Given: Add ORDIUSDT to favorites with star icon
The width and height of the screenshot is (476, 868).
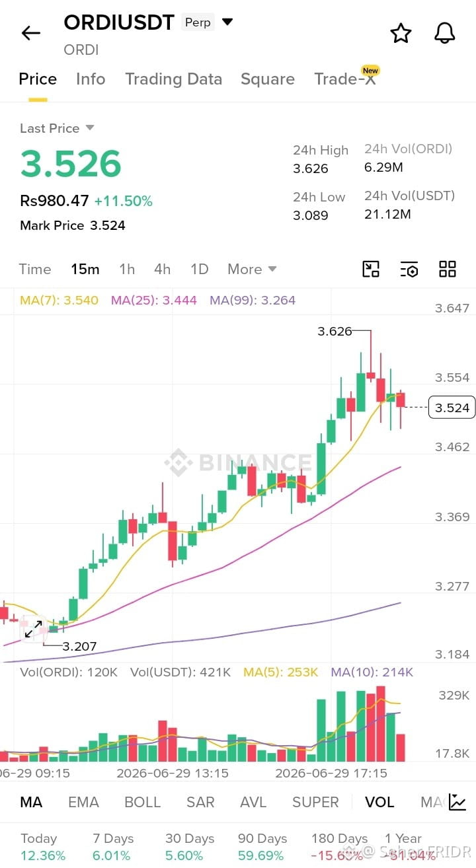Looking at the screenshot, I should pyautogui.click(x=401, y=33).
